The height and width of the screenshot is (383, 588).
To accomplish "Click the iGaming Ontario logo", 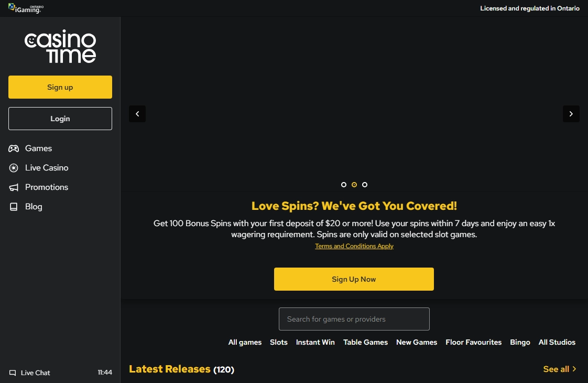I will pyautogui.click(x=26, y=8).
